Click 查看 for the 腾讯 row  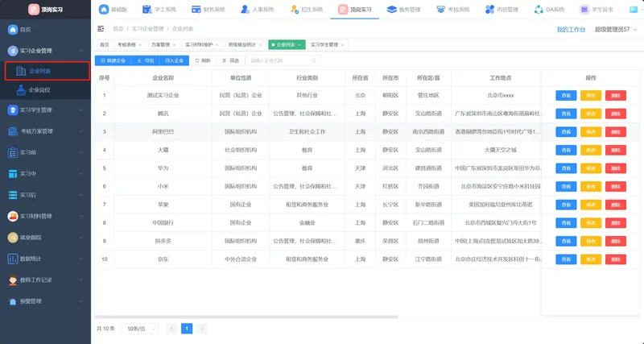click(566, 114)
